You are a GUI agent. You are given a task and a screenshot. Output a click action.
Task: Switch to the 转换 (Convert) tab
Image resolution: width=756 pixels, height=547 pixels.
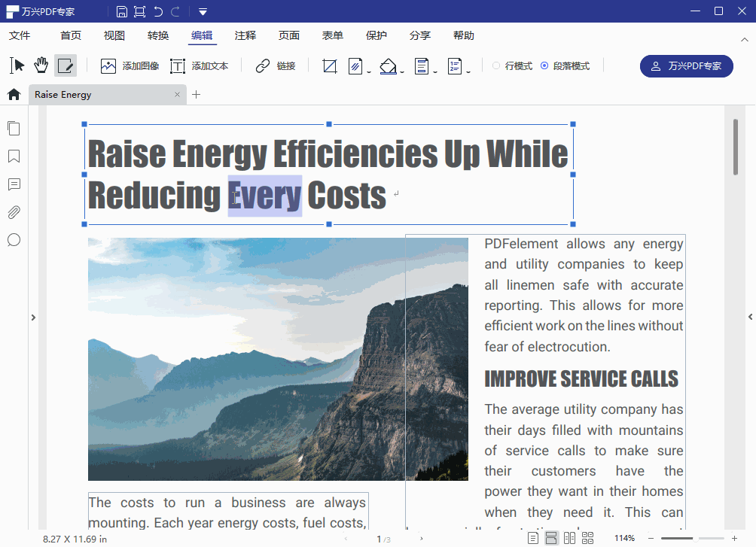158,35
